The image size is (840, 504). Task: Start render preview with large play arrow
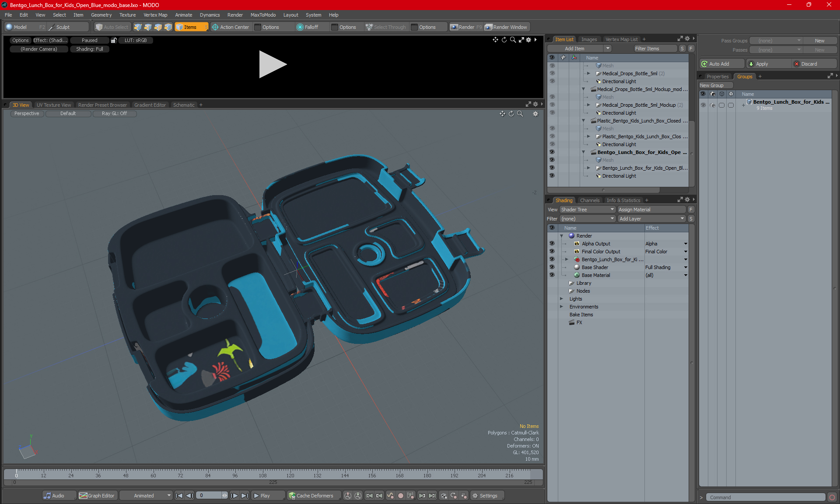(273, 64)
